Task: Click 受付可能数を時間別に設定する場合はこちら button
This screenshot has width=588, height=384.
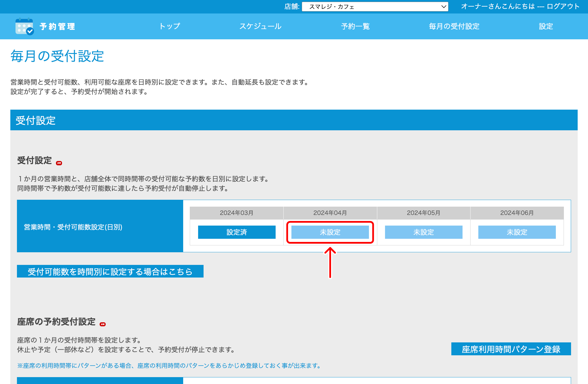Action: pos(110,271)
